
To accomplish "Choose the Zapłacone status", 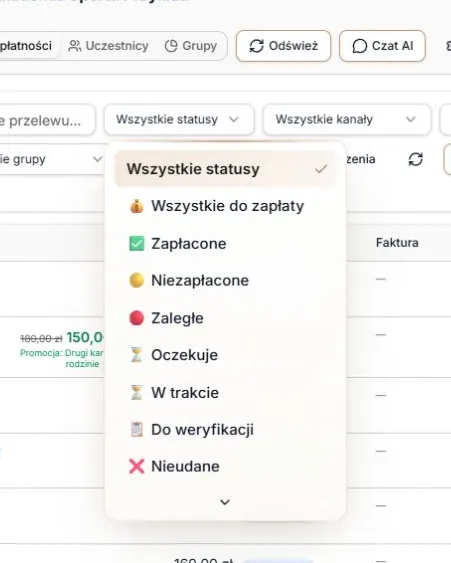I will (x=226, y=244).
